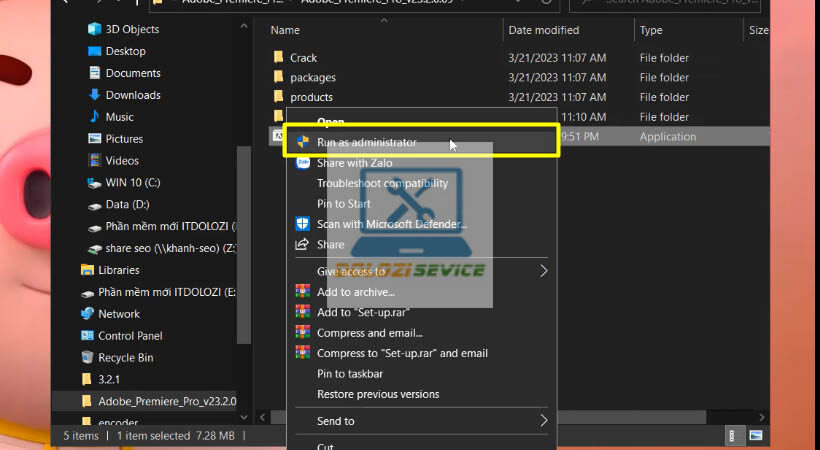The image size is (820, 450).
Task: Select Pin to Start menu entry
Action: [x=344, y=204]
